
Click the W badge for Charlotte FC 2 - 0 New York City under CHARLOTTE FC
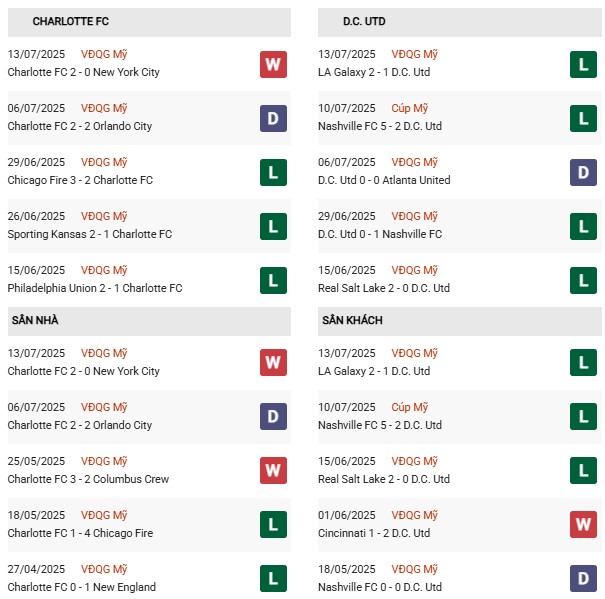pyautogui.click(x=273, y=64)
